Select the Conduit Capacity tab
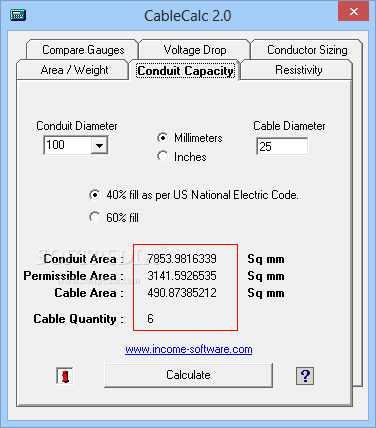The width and height of the screenshot is (376, 428). (185, 71)
